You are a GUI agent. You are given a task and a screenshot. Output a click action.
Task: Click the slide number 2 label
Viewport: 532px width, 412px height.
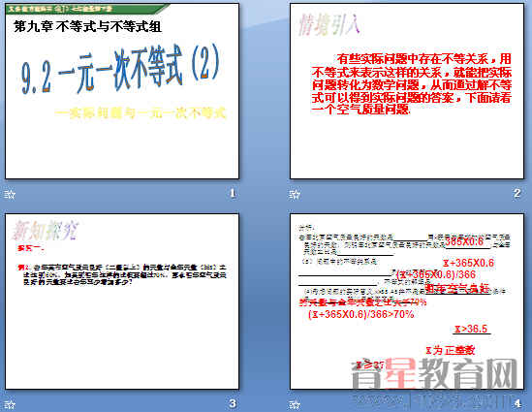click(517, 193)
